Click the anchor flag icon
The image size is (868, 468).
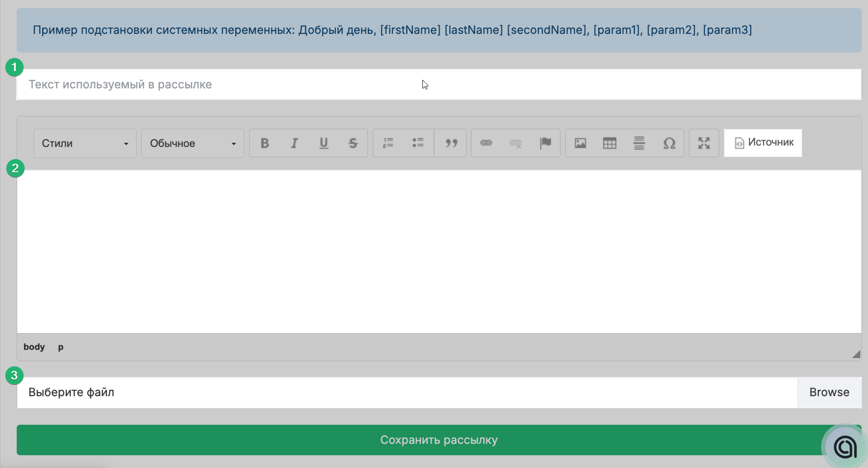click(545, 144)
